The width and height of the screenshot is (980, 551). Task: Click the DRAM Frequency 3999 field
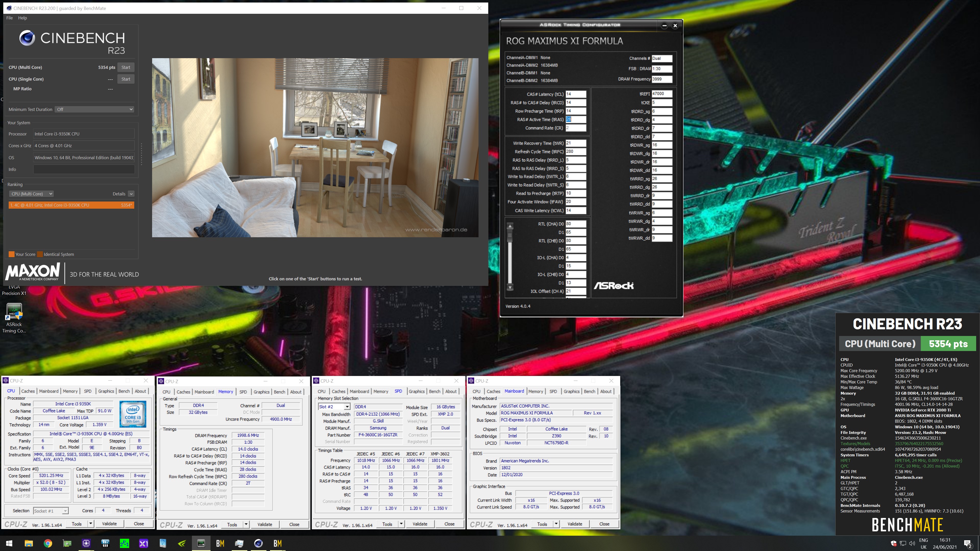click(x=662, y=79)
